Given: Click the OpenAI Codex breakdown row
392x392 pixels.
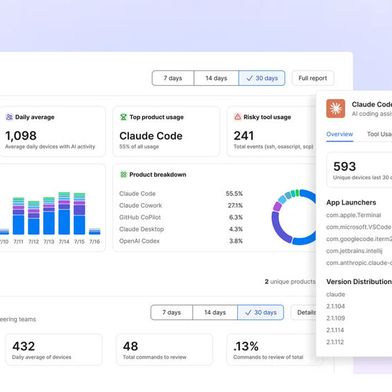Looking at the screenshot, I should pyautogui.click(x=181, y=241).
